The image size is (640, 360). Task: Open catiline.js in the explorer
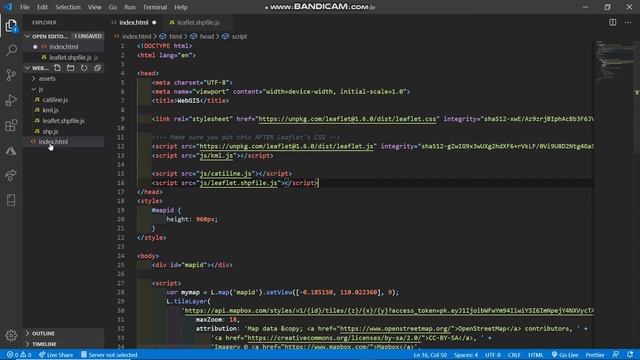55,100
